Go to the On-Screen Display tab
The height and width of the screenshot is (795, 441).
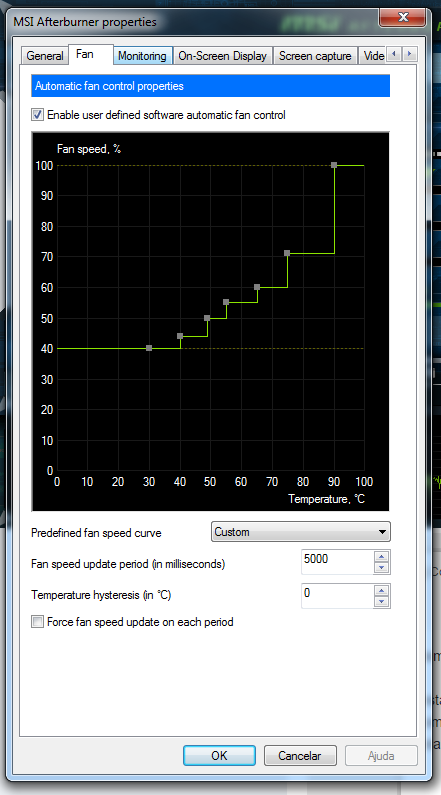pos(222,56)
